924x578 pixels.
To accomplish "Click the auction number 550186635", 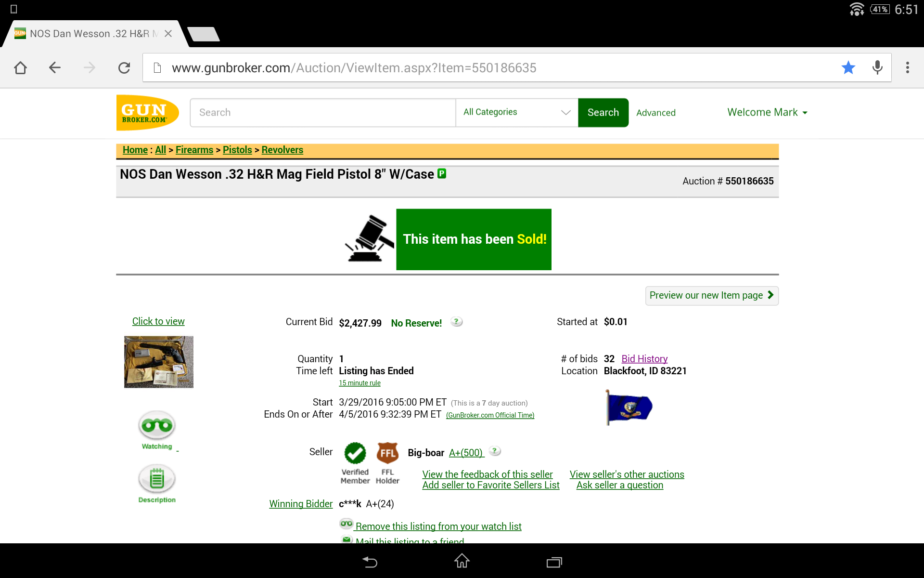I will [749, 181].
